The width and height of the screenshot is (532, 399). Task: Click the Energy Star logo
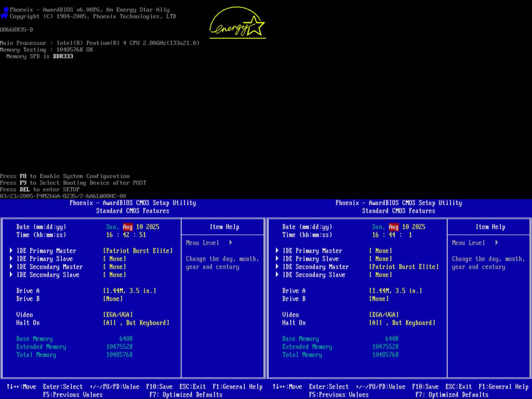[x=238, y=23]
